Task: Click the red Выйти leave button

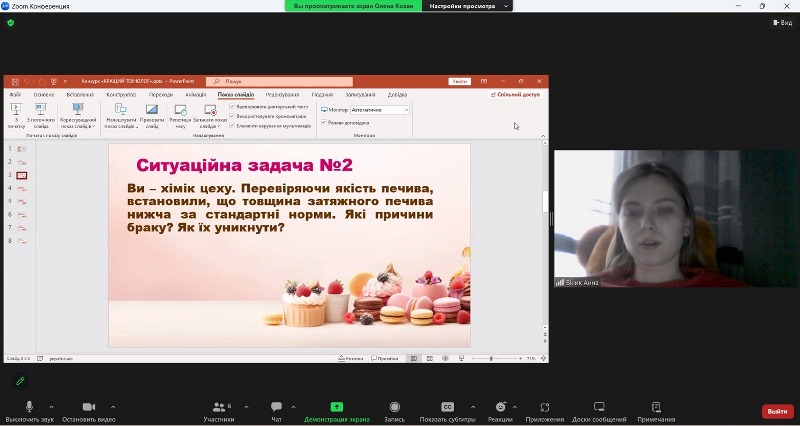Action: [x=778, y=411]
